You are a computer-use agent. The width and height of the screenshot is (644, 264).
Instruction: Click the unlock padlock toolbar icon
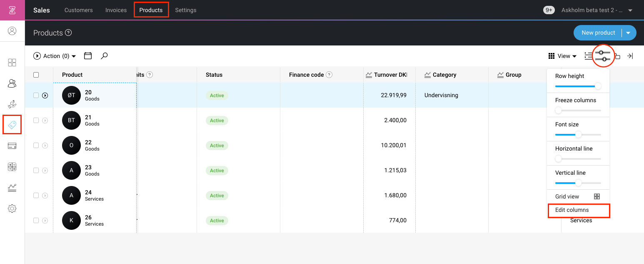pos(618,56)
